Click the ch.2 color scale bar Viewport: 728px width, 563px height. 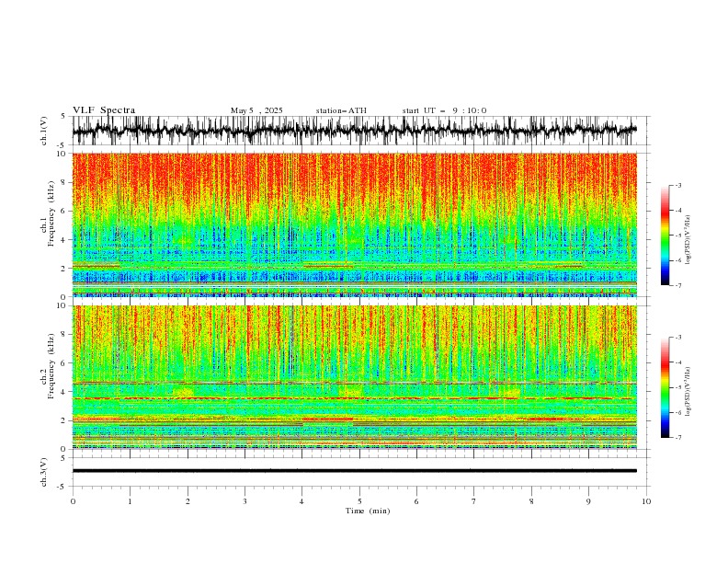click(665, 387)
